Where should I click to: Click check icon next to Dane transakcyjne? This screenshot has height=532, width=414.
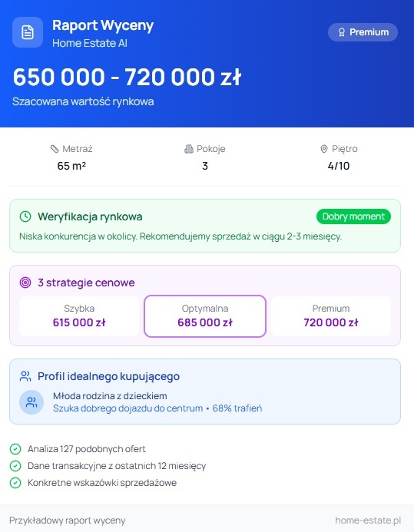coord(15,466)
